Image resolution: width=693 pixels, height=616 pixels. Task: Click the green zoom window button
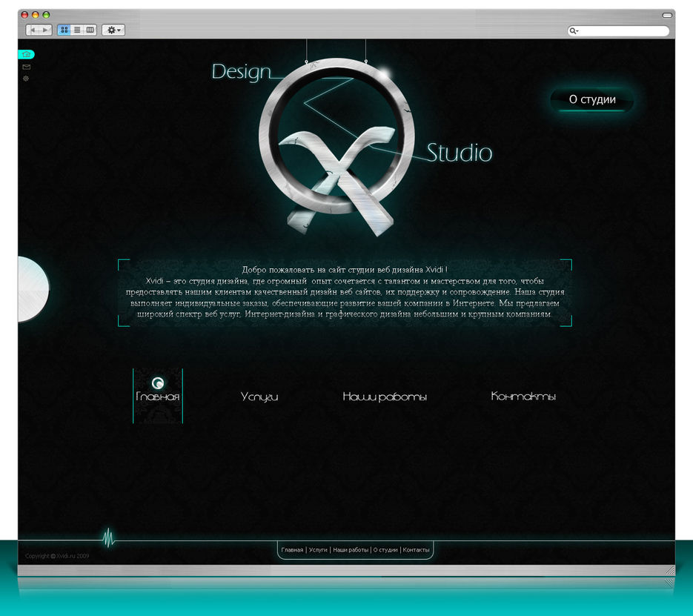46,15
